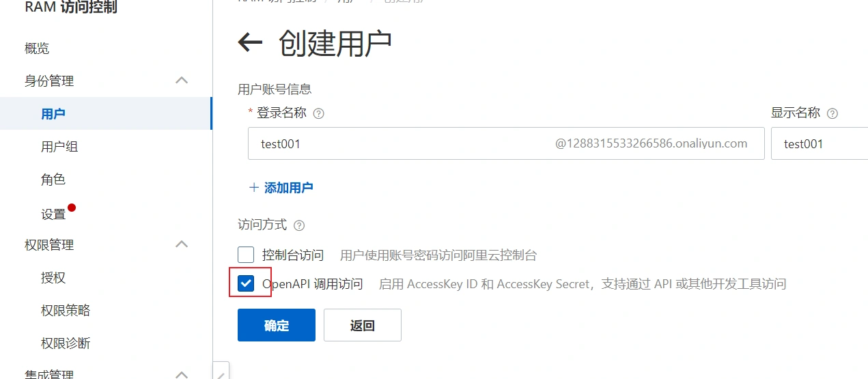Click the 返回 button

(363, 325)
